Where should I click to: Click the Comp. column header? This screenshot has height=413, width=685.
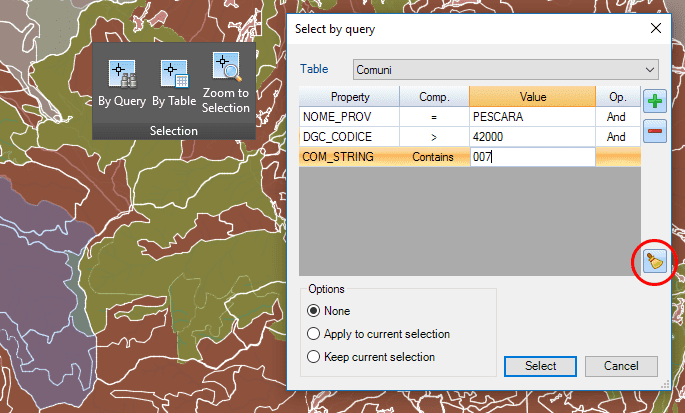pos(434,97)
